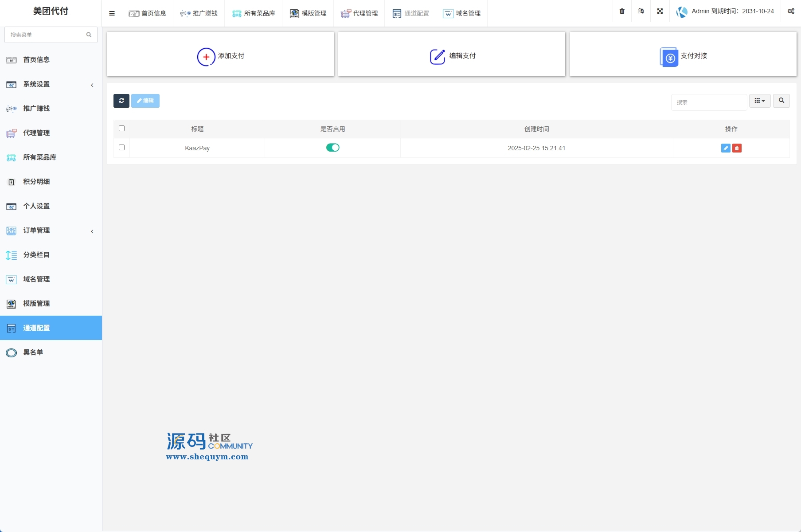
Task: Click the 支付对接 card button
Action: click(x=683, y=56)
